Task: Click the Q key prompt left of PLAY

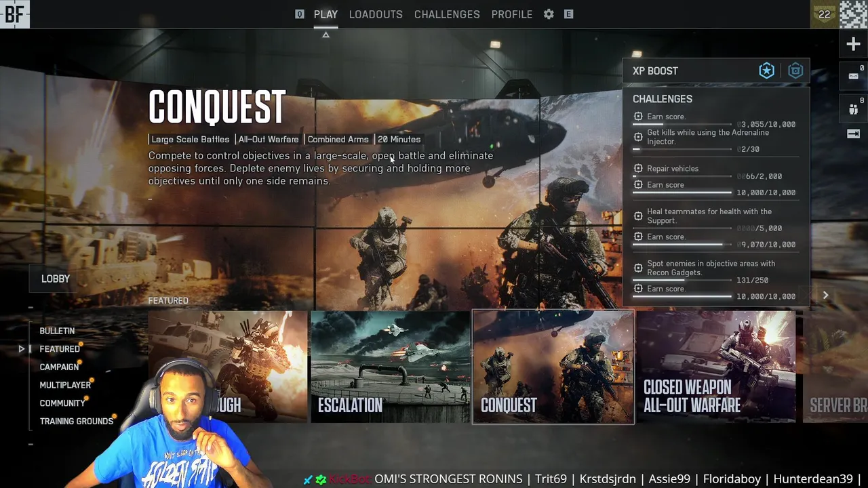Action: [300, 14]
